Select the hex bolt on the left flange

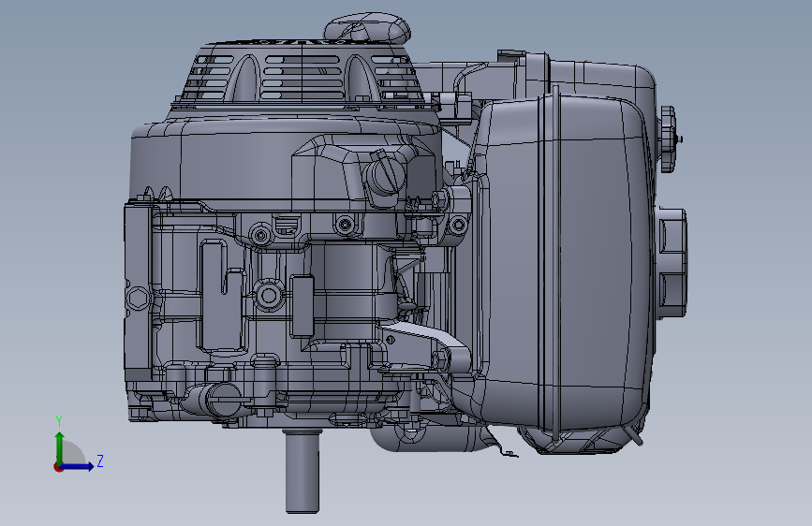[138, 299]
